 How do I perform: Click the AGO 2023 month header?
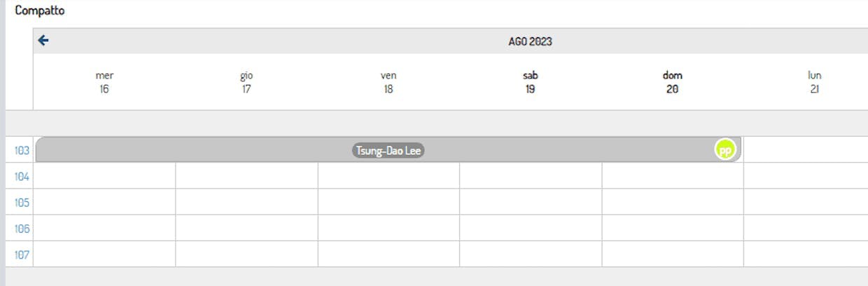coord(530,41)
